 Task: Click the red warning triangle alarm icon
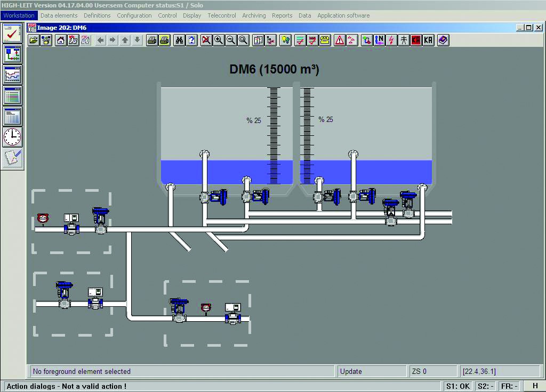[x=340, y=40]
